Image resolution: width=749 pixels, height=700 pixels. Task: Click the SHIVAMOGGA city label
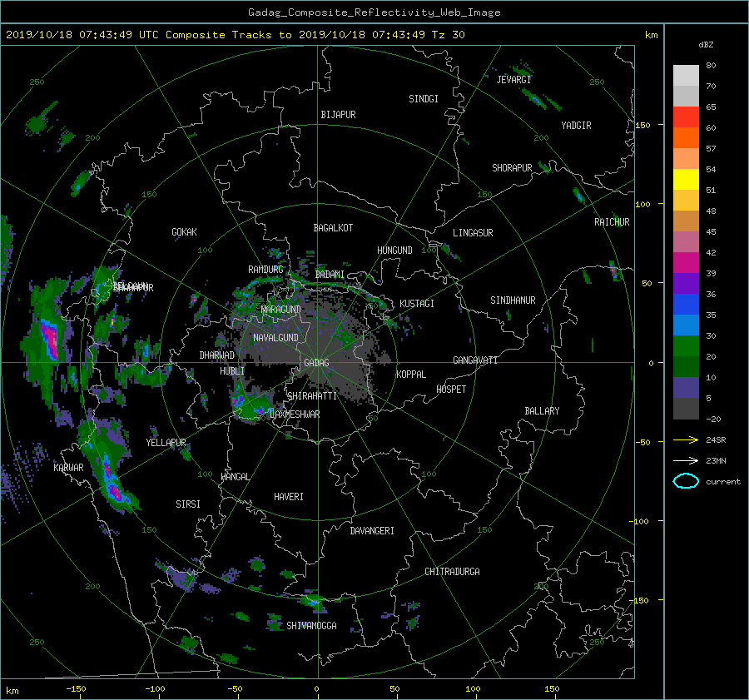coord(311,626)
